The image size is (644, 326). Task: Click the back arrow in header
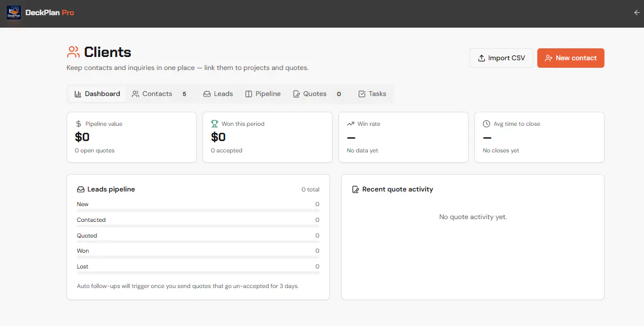636,12
